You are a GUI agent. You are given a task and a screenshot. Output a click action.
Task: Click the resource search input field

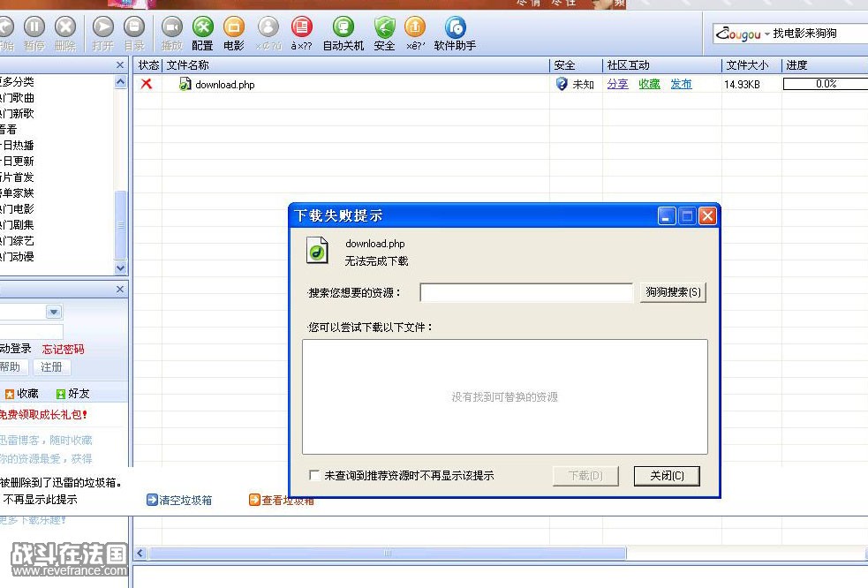(x=526, y=292)
